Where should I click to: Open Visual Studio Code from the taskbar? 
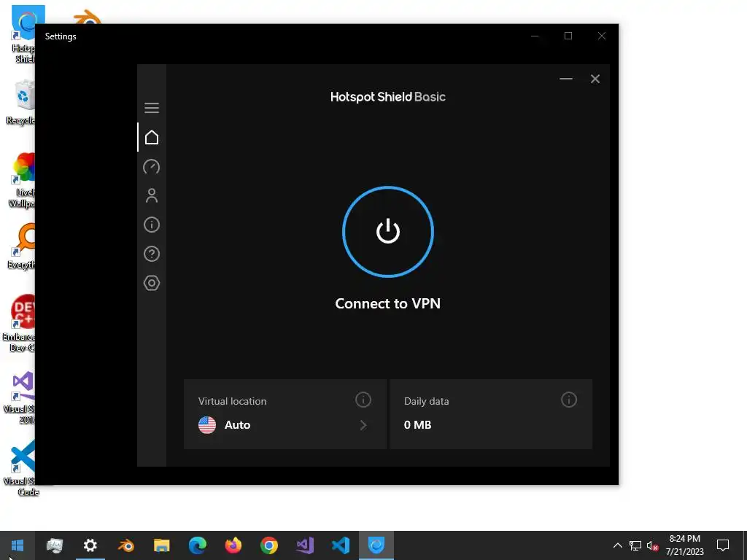point(340,545)
